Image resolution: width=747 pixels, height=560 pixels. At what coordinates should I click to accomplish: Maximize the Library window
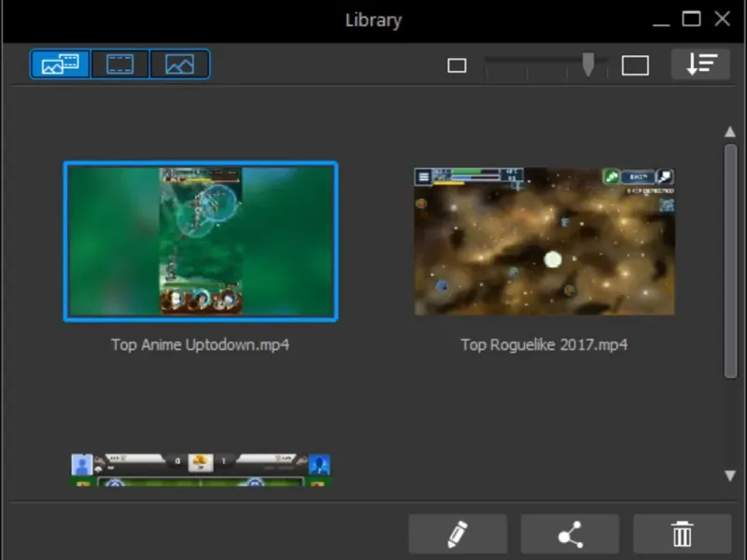[x=691, y=19]
